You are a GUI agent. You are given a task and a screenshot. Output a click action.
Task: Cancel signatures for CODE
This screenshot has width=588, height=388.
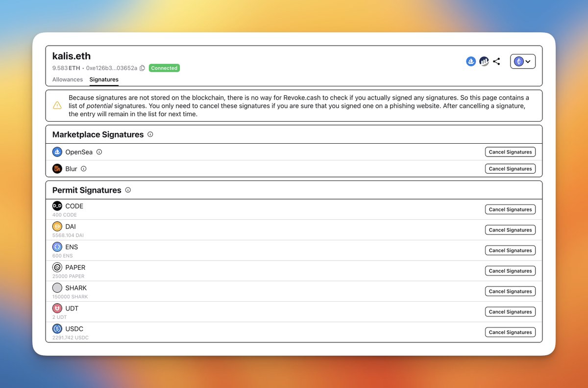(510, 209)
